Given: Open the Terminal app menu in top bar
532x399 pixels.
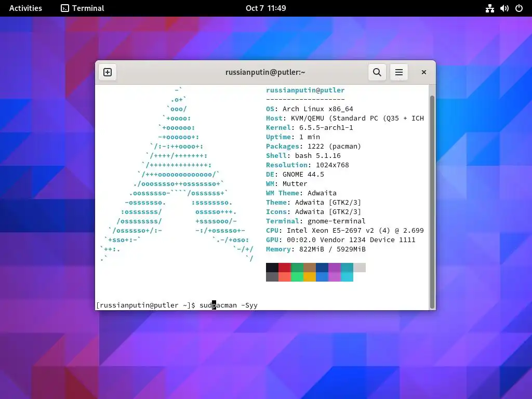Looking at the screenshot, I should (83, 8).
